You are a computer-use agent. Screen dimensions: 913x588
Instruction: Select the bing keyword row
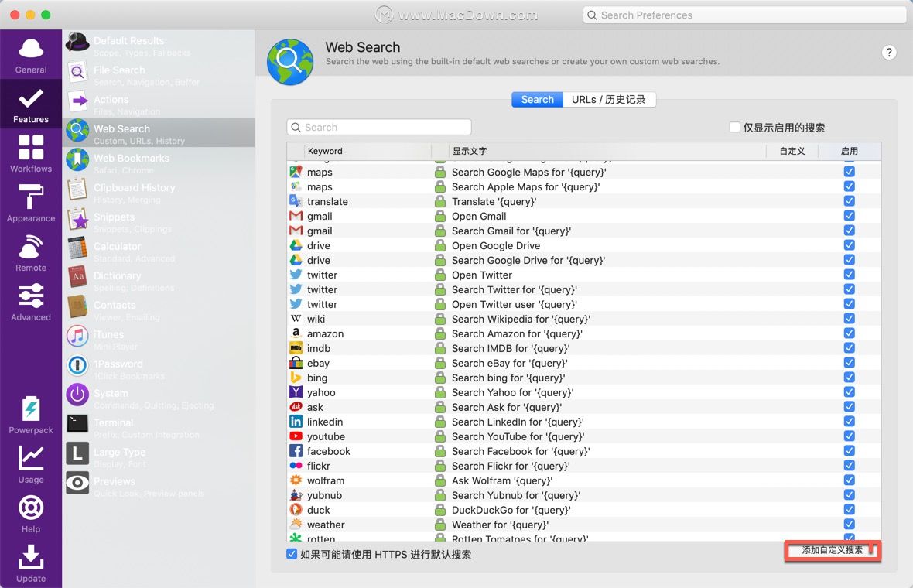(x=584, y=378)
